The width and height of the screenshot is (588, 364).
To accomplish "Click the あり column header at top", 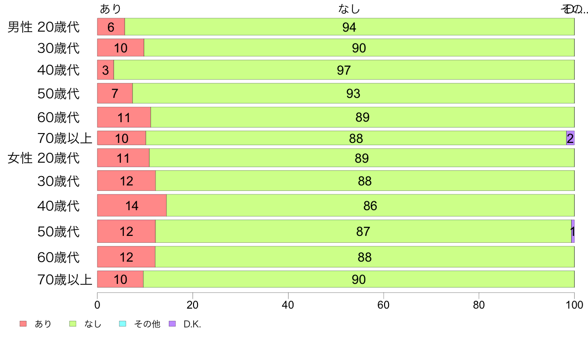I will click(x=111, y=8).
